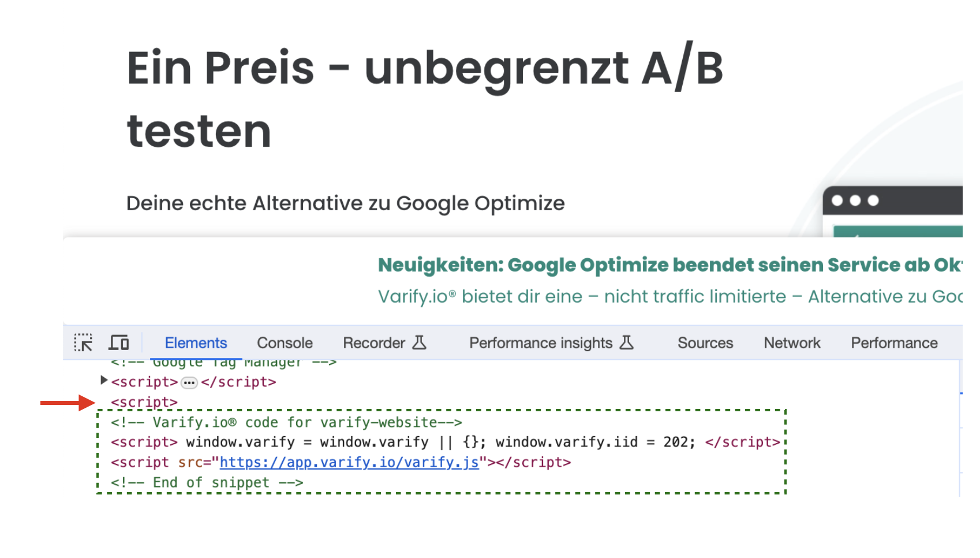Select the window.varify.iid script line
The image size is (980, 558).
point(445,442)
